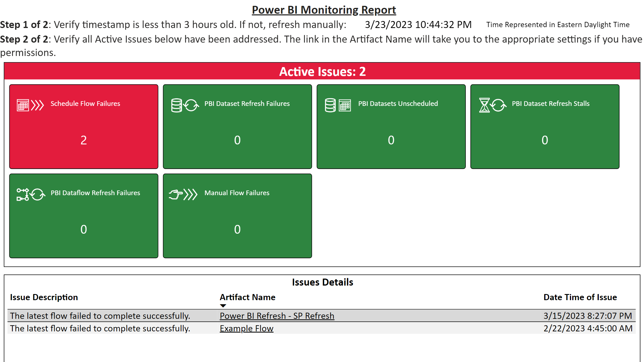Click the Power BI Monitoring Report title
Image resolution: width=644 pixels, height=362 pixels.
[324, 10]
